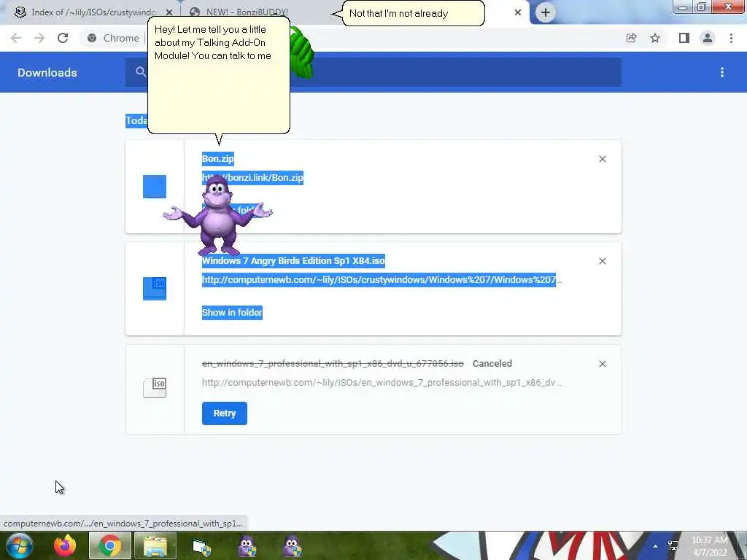Close the active Downloads tab

(518, 12)
